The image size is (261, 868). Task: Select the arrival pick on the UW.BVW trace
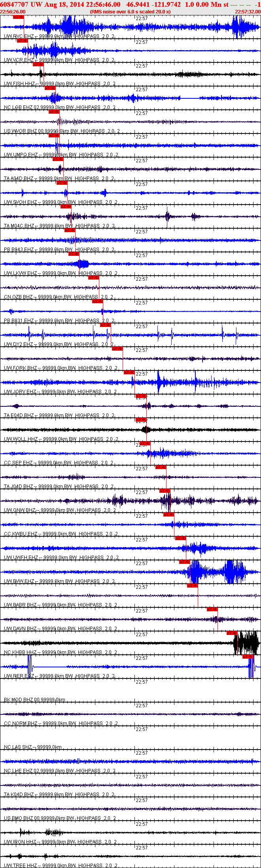point(185,562)
